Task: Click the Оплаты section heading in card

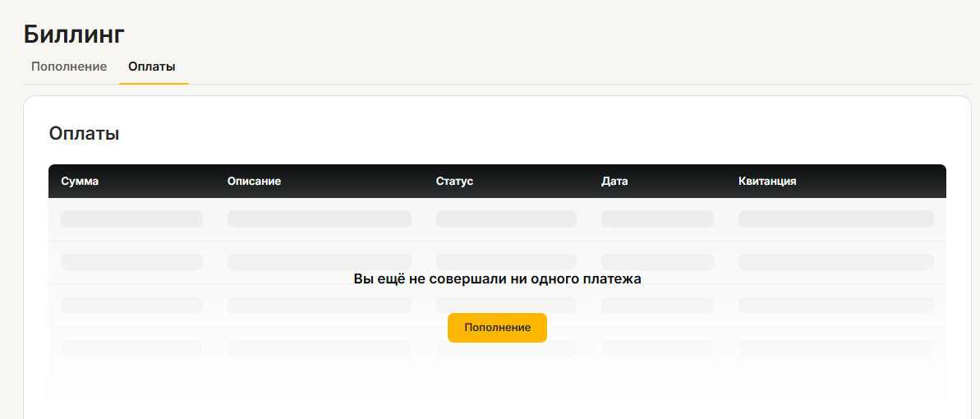Action: [84, 133]
